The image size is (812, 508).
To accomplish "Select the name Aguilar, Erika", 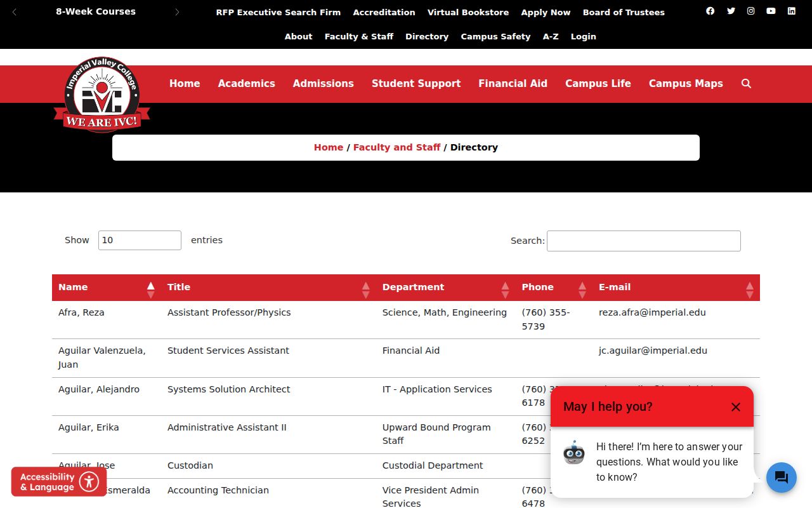I will click(89, 427).
